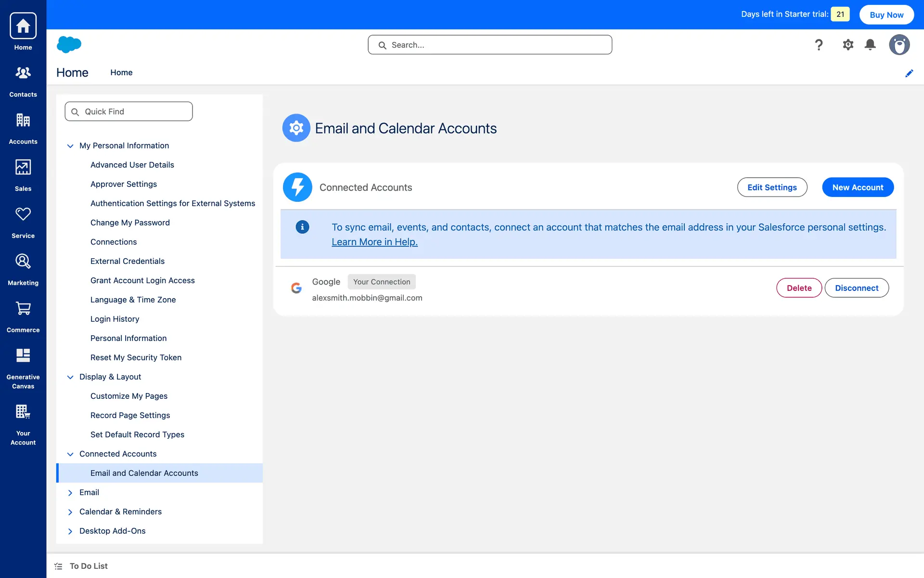Open the Commerce cart icon

[x=23, y=309]
